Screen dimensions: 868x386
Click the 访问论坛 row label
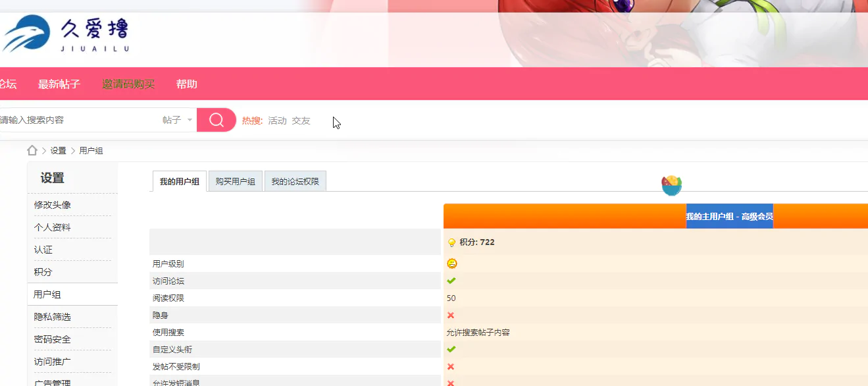pyautogui.click(x=168, y=281)
